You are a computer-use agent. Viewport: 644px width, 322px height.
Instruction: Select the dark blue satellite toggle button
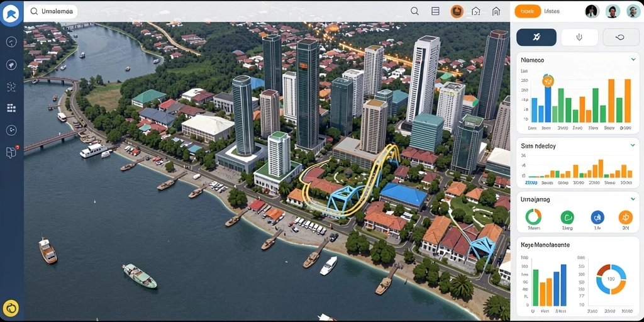click(536, 37)
